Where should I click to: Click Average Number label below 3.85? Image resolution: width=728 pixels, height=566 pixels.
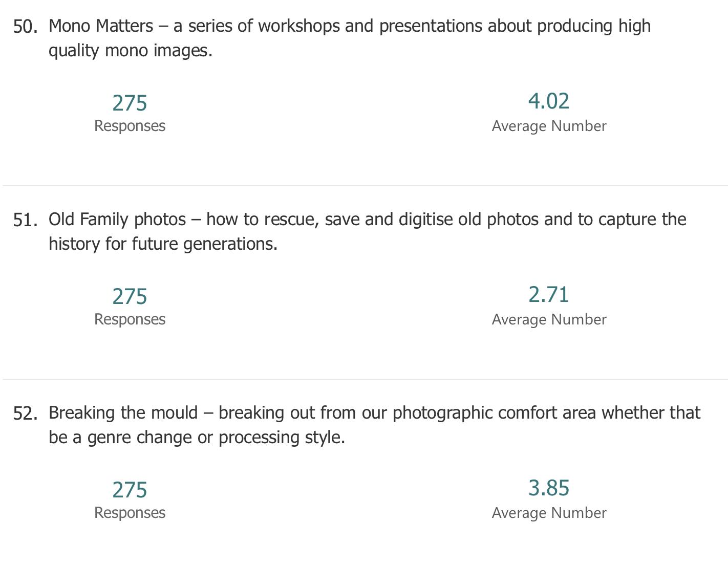pos(549,513)
